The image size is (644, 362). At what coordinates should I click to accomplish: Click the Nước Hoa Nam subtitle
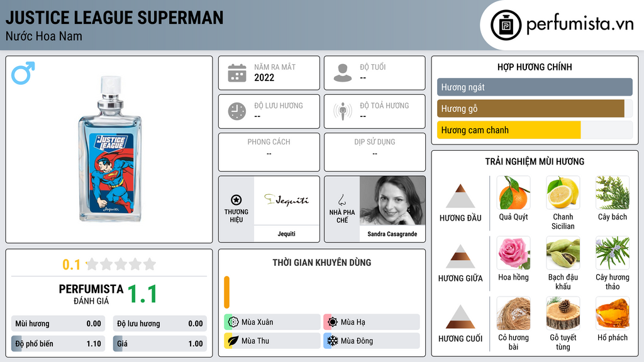[44, 36]
